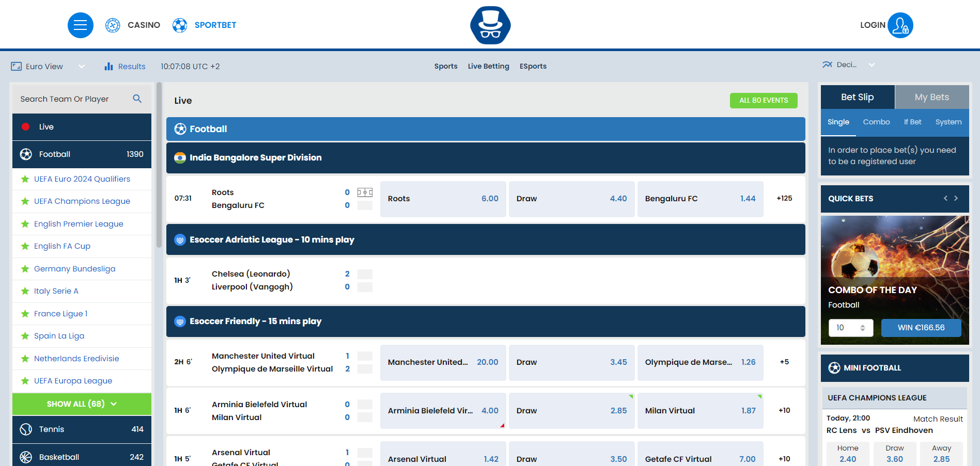Click the India flag league icon

[x=180, y=158]
